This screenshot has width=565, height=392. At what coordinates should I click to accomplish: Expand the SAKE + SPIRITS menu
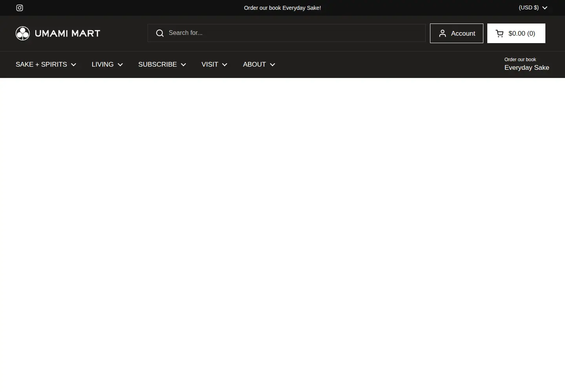(x=46, y=64)
